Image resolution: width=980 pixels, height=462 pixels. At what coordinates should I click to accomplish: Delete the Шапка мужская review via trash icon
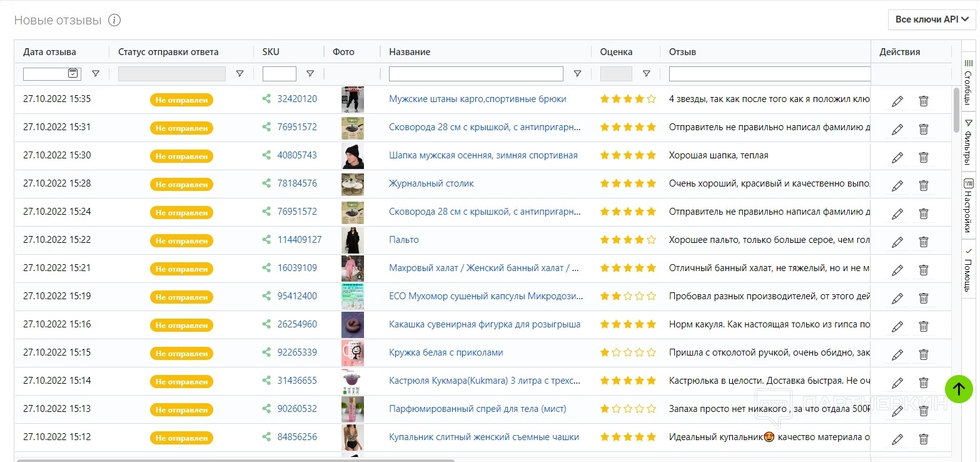(x=923, y=158)
